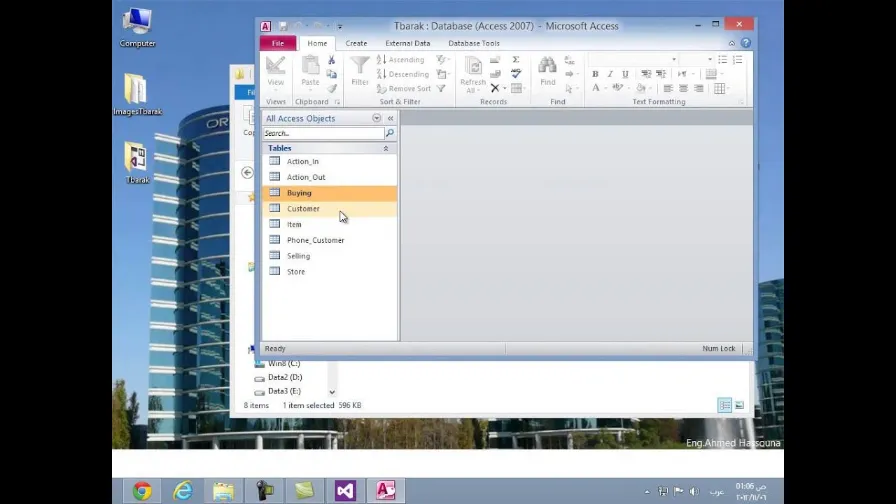Switch to the Database Tools tab
Image resolution: width=896 pixels, height=504 pixels.
(x=474, y=43)
